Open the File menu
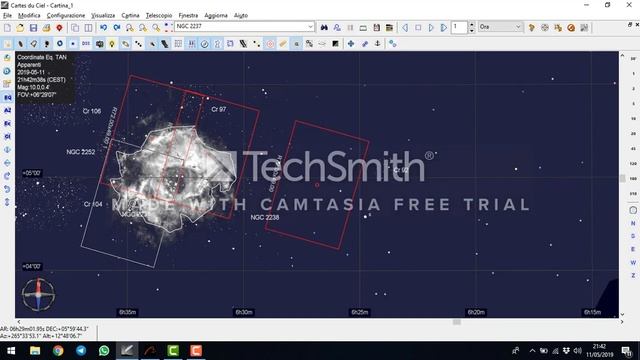The height and width of the screenshot is (360, 640). click(x=7, y=16)
